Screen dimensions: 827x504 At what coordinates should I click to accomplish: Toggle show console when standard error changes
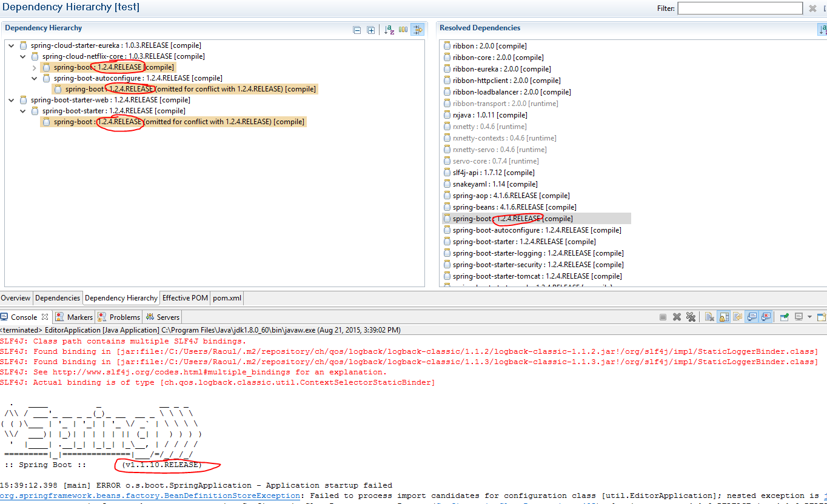[x=766, y=317]
